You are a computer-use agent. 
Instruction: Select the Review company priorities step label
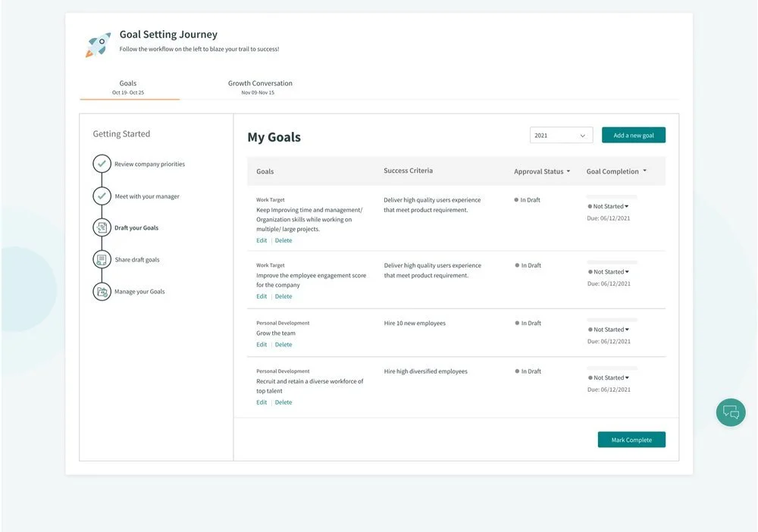tap(149, 164)
